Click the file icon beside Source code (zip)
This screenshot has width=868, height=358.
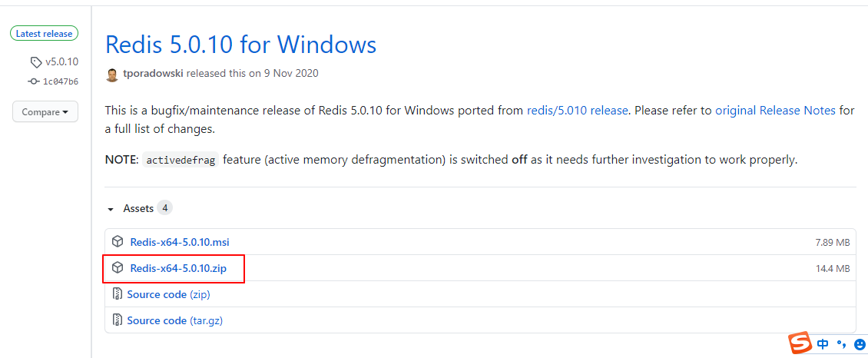click(x=118, y=294)
